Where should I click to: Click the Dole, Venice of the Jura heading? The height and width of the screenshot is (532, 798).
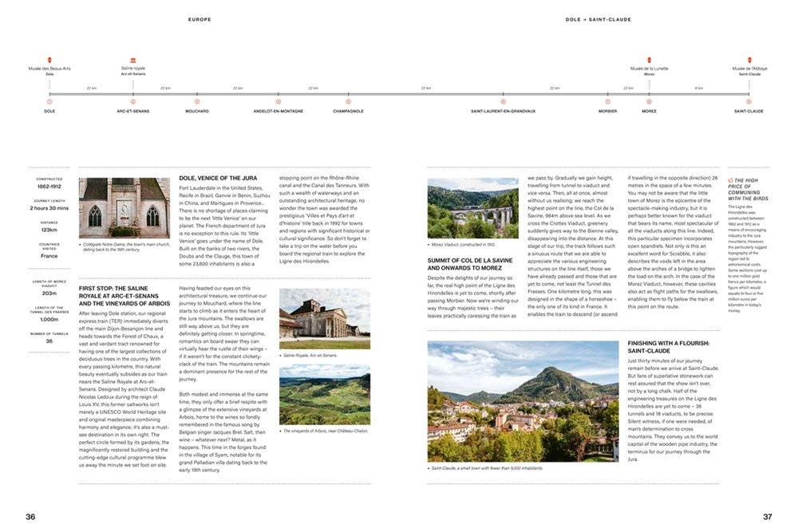point(218,179)
